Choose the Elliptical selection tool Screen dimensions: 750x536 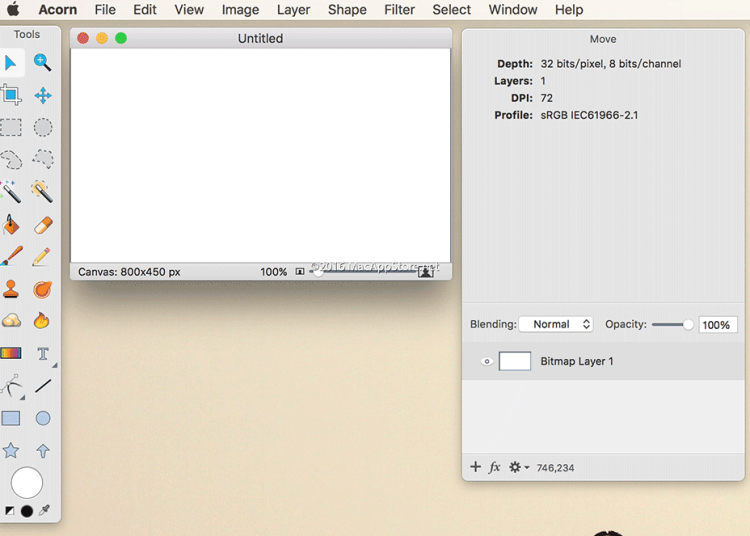click(x=43, y=127)
